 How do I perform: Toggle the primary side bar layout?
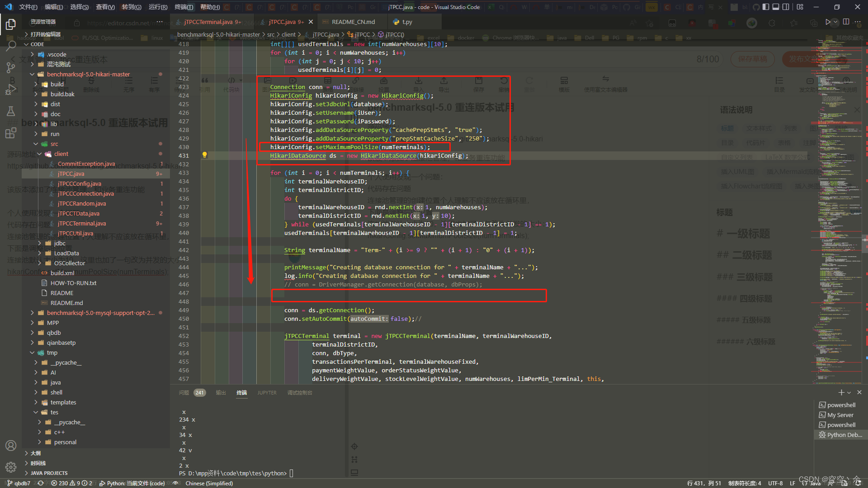point(765,7)
